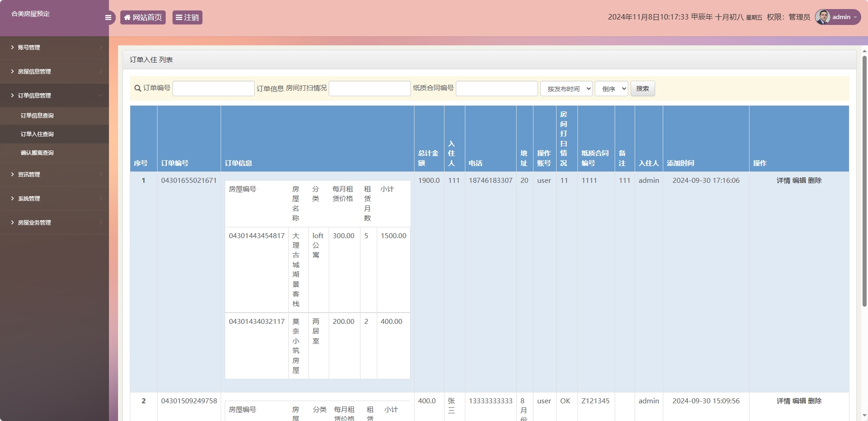The height and width of the screenshot is (421, 868).
Task: Expand the 账号管理 sidebar section
Action: pyautogui.click(x=54, y=47)
